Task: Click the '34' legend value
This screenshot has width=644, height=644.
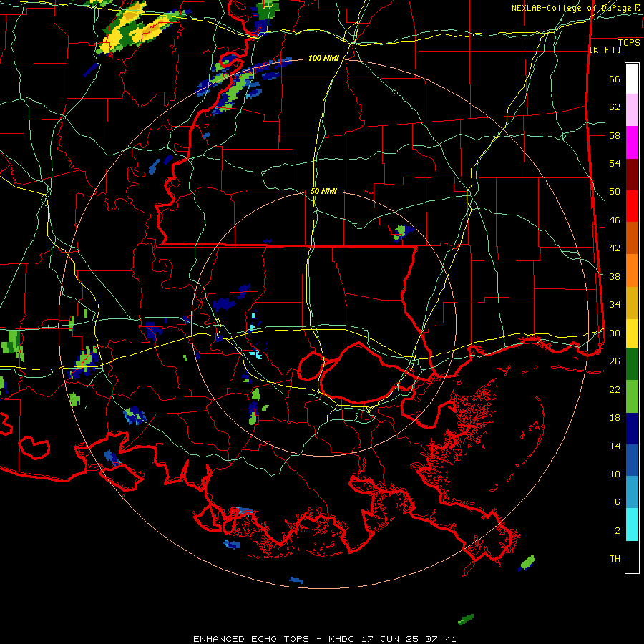Action: [x=615, y=304]
